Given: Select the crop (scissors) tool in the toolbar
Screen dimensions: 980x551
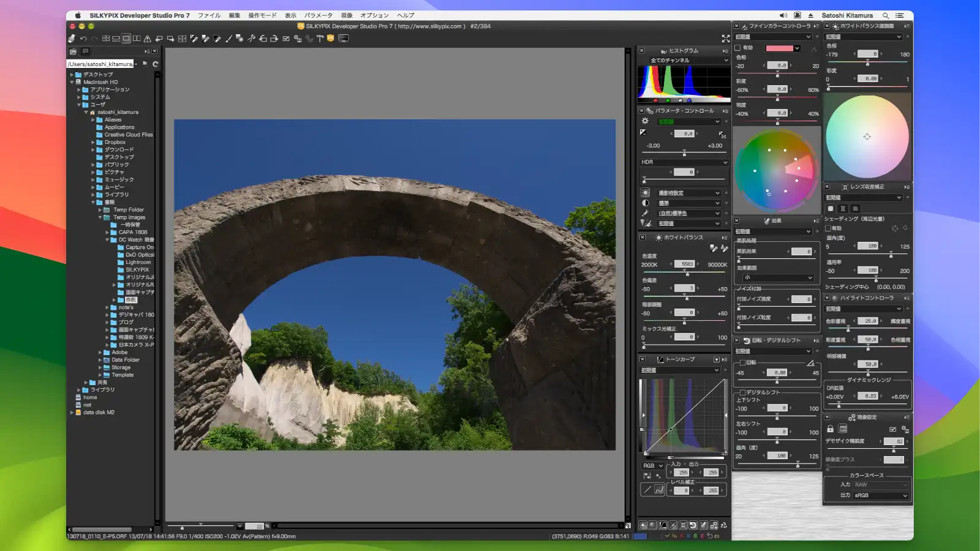Looking at the screenshot, I should [253, 39].
